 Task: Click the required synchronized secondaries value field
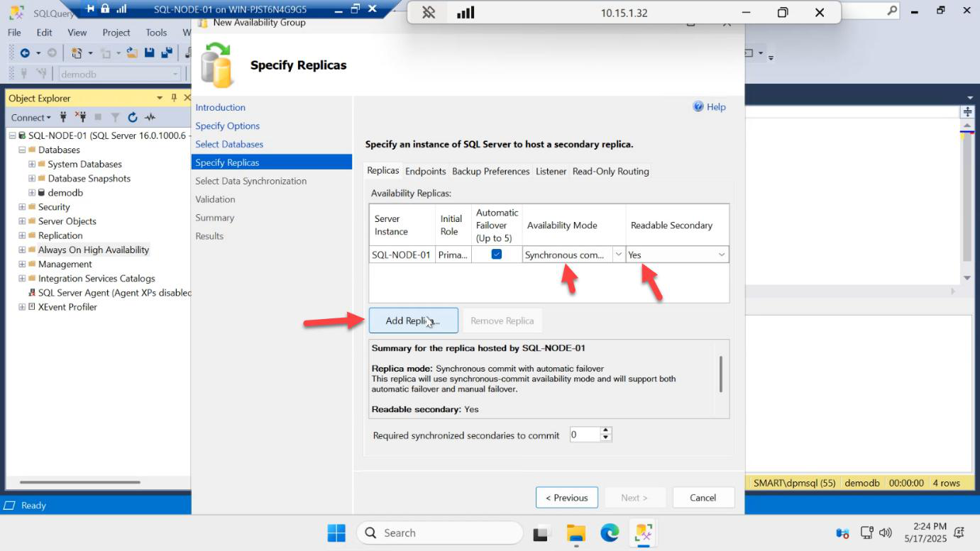pyautogui.click(x=585, y=435)
